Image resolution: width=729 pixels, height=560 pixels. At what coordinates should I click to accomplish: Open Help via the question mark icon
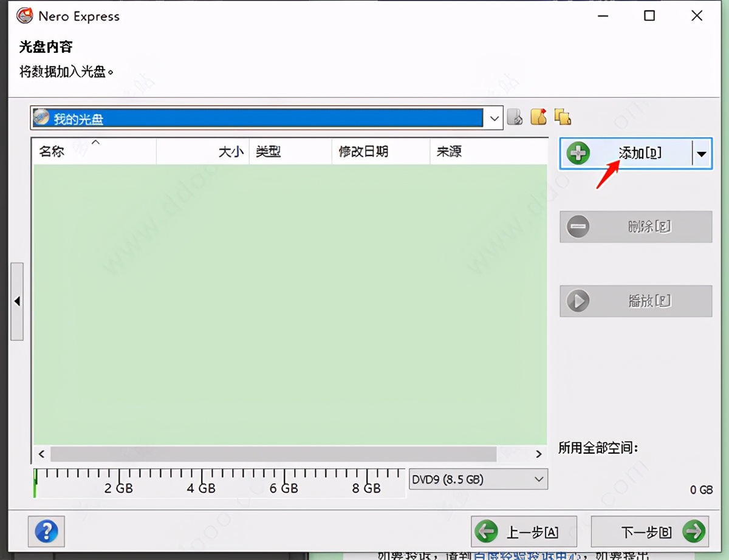click(46, 531)
